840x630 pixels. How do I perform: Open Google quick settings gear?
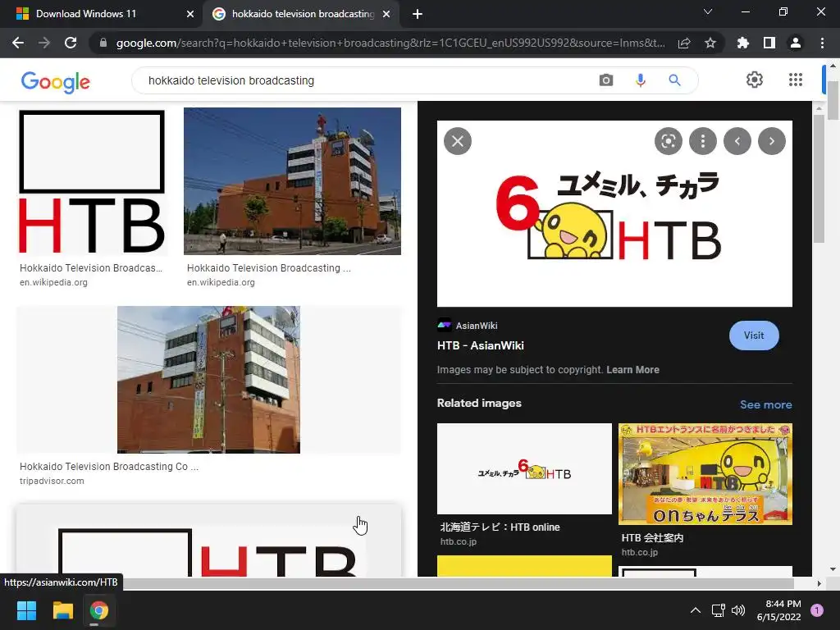[x=755, y=80]
